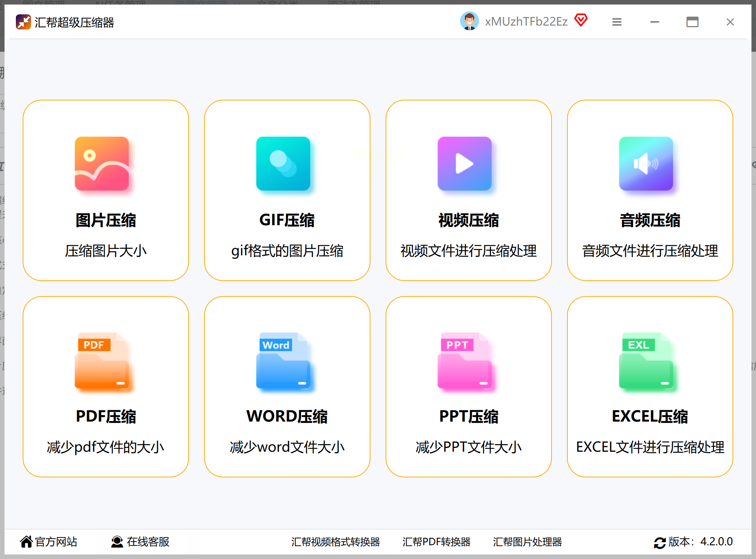Open the official website link (官方网站)
The height and width of the screenshot is (559, 756).
(49, 542)
